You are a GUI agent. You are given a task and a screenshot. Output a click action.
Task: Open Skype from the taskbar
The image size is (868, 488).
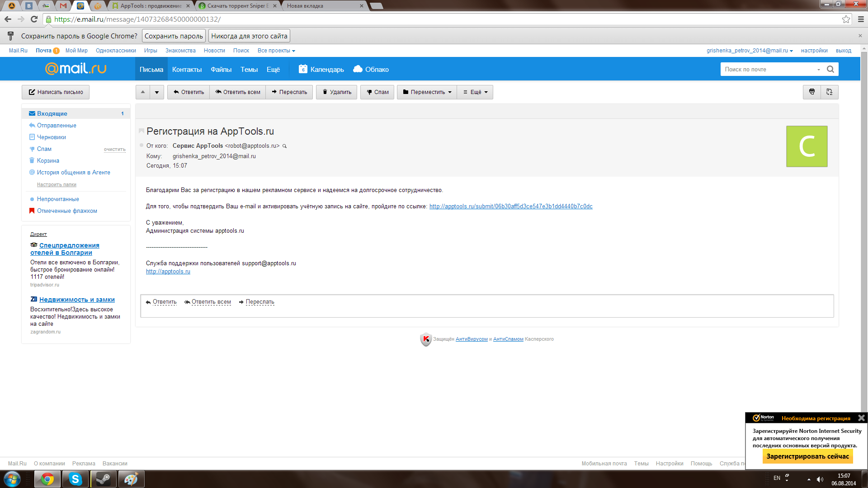click(75, 479)
